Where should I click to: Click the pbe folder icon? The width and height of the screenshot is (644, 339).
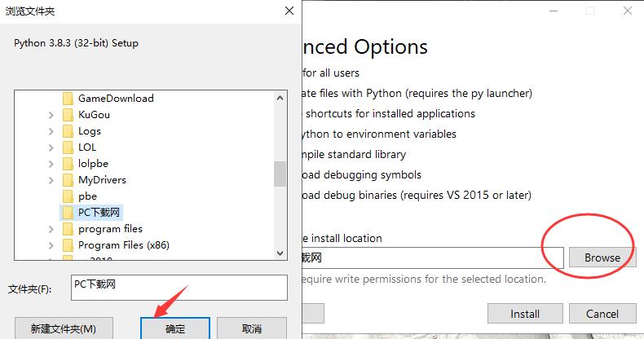coord(68,196)
